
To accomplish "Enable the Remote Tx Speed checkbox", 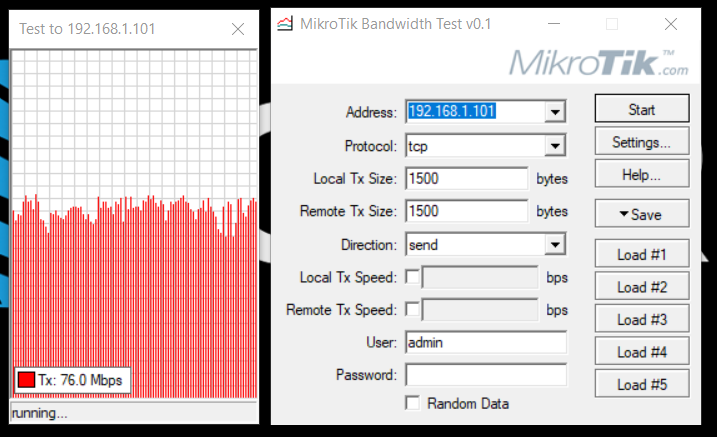I will [412, 309].
